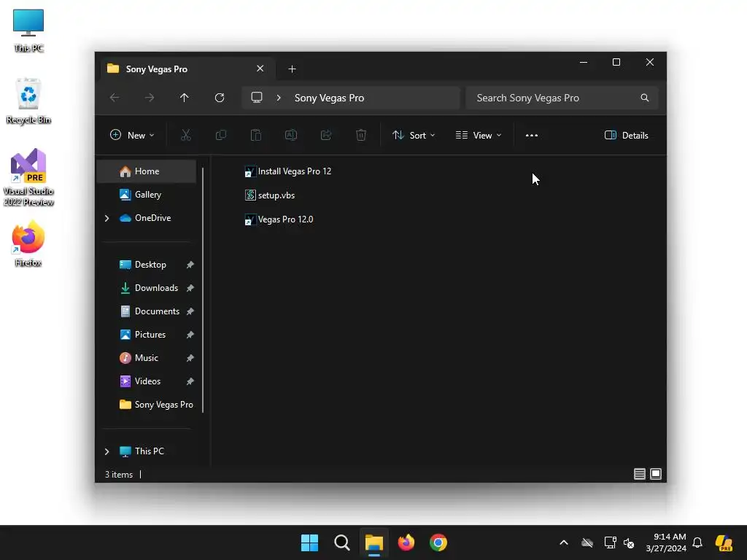The width and height of the screenshot is (747, 560).
Task: Add a new tab with plus button
Action: [292, 69]
